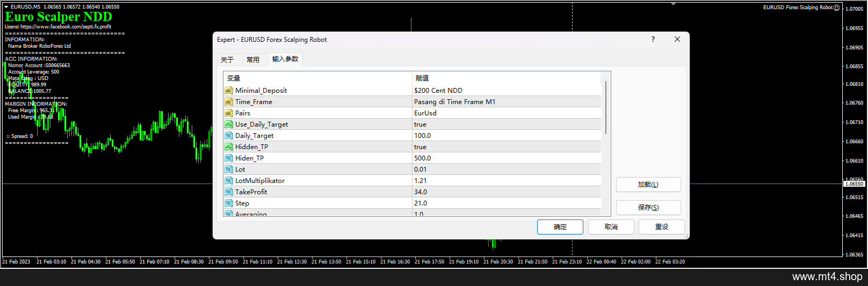Select the LotMultiplikator variable name
The width and height of the screenshot is (868, 286).
(x=260, y=181)
